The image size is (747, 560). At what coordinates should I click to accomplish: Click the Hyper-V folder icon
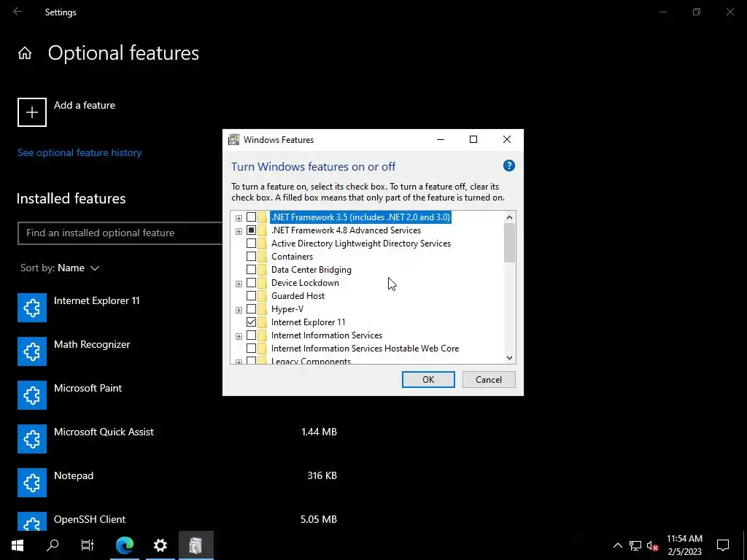[x=262, y=309]
